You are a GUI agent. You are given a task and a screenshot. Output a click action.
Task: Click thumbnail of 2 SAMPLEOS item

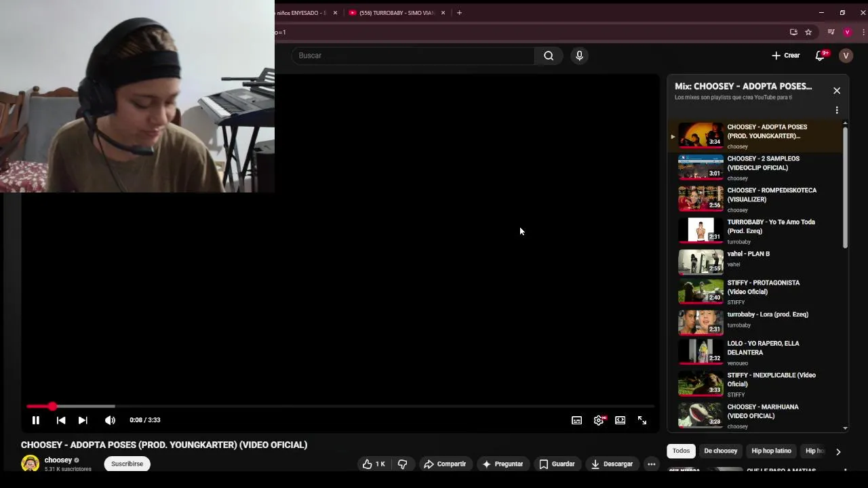[x=701, y=167]
